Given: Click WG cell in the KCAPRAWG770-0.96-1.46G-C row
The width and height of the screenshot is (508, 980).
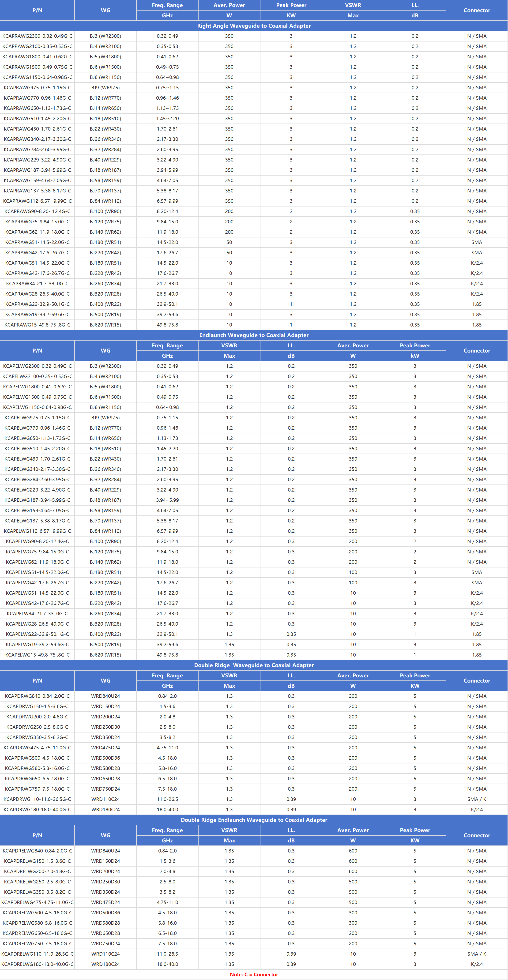Looking at the screenshot, I should [105, 98].
